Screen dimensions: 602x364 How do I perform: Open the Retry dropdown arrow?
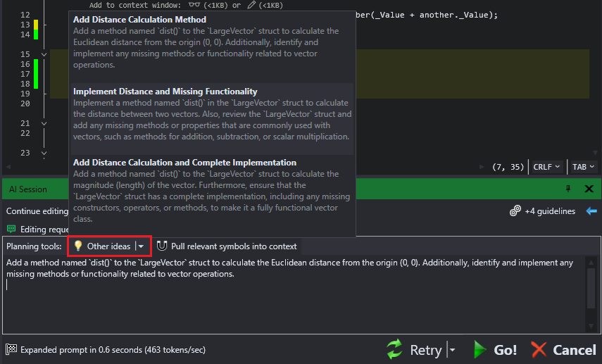452,350
